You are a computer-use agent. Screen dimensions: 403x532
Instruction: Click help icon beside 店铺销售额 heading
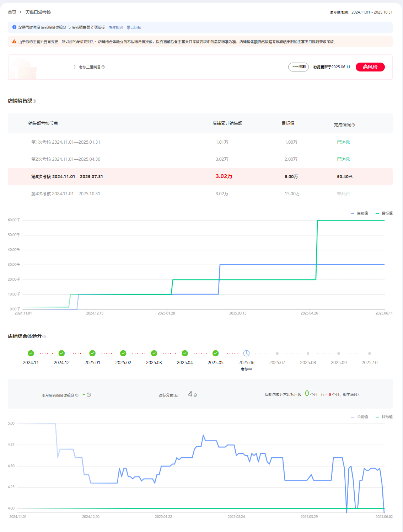(34, 101)
